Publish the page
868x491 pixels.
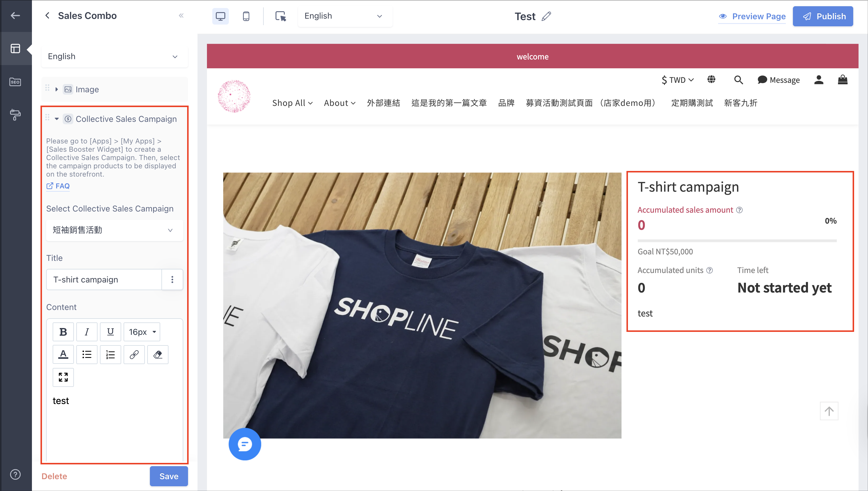823,16
